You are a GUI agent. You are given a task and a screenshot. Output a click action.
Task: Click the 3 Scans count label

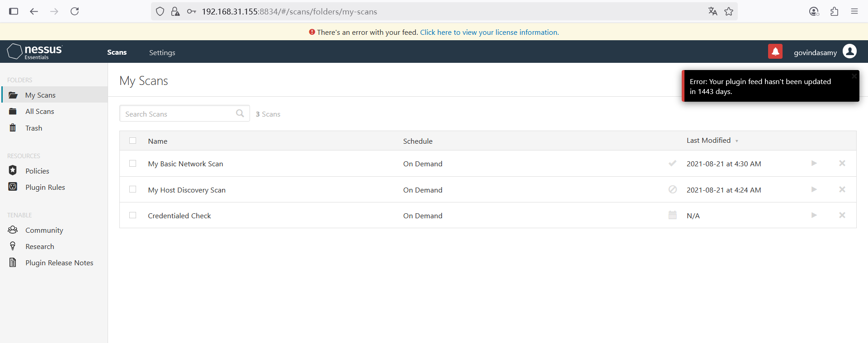point(268,114)
